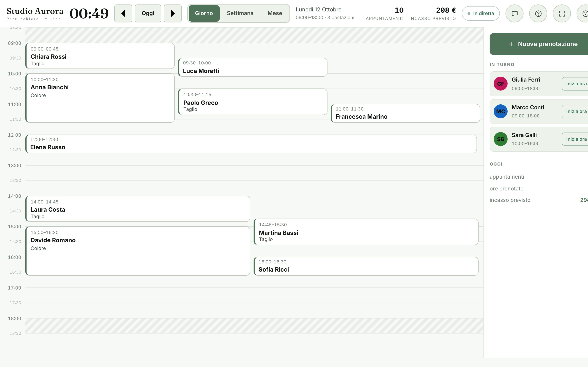Jump to today with Oggi button
This screenshot has height=367, width=588.
pyautogui.click(x=148, y=13)
